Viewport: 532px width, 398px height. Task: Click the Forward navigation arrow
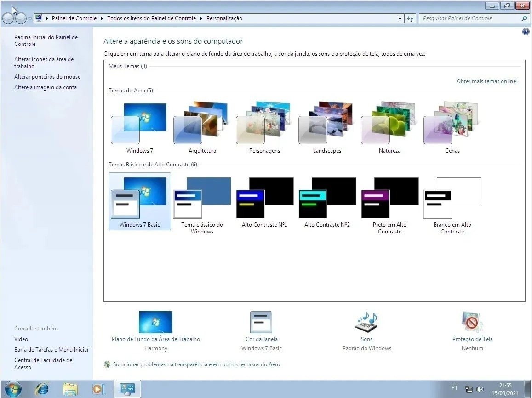(21, 19)
